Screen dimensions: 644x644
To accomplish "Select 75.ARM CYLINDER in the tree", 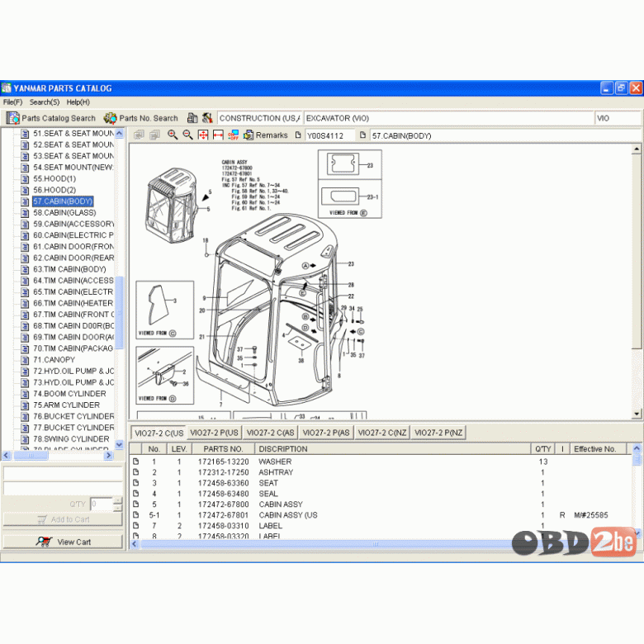I will pyautogui.click(x=67, y=405).
